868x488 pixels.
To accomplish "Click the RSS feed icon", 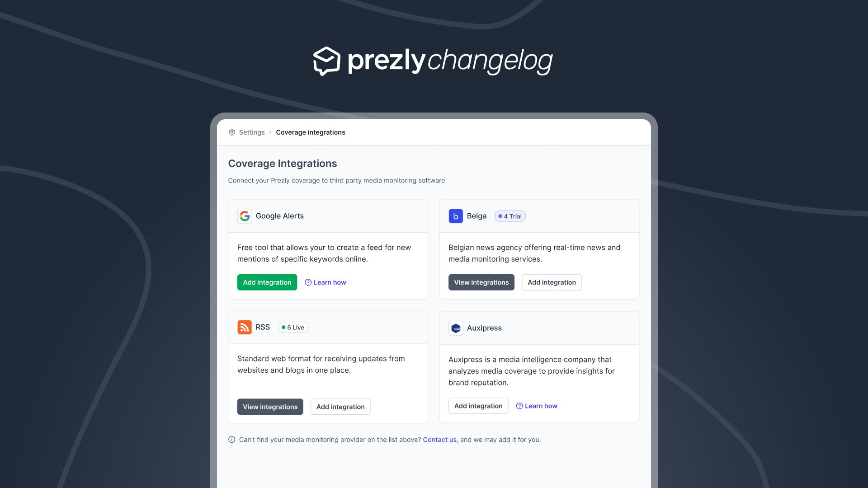I will click(244, 327).
